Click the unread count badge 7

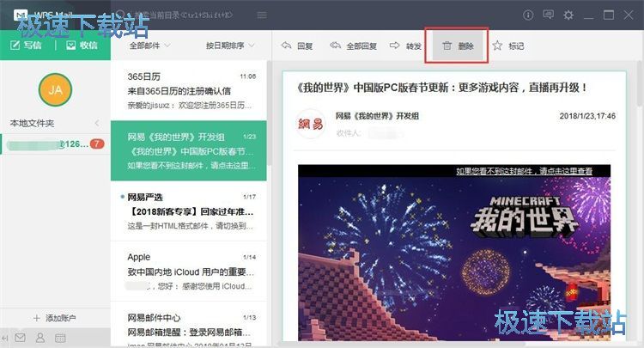(x=97, y=143)
